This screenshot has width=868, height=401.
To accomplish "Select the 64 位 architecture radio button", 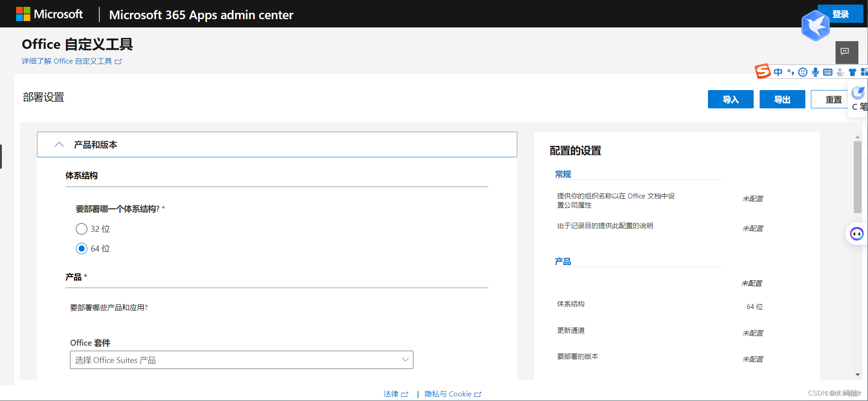I will point(81,248).
